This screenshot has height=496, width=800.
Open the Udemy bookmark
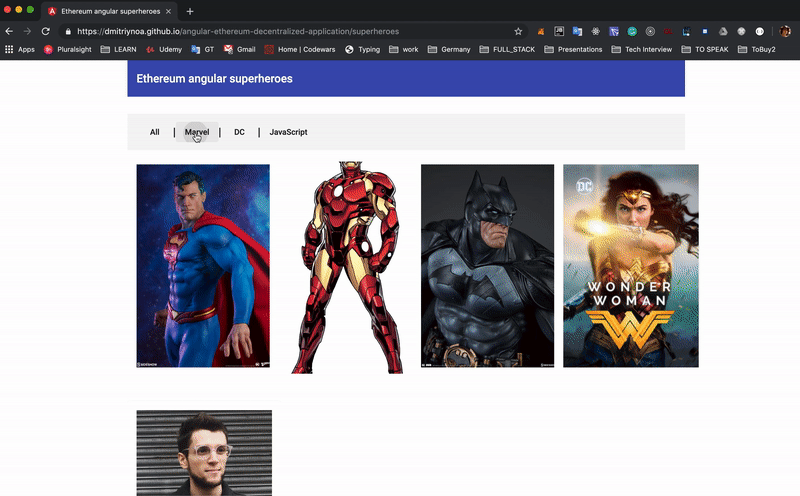[164, 49]
